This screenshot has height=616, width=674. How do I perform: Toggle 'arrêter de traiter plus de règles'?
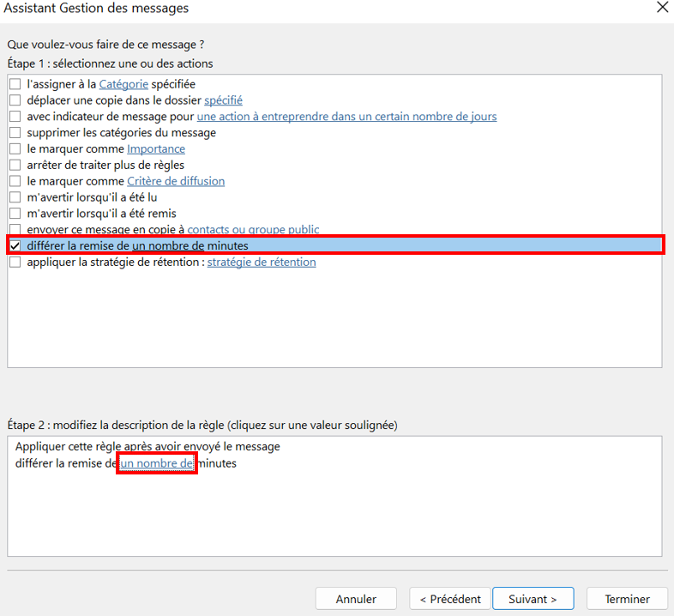pos(15,165)
